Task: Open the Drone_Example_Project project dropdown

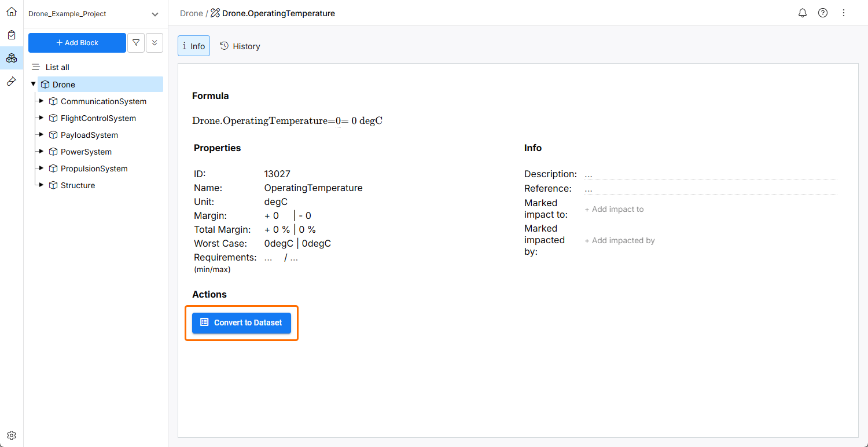Action: click(x=155, y=14)
